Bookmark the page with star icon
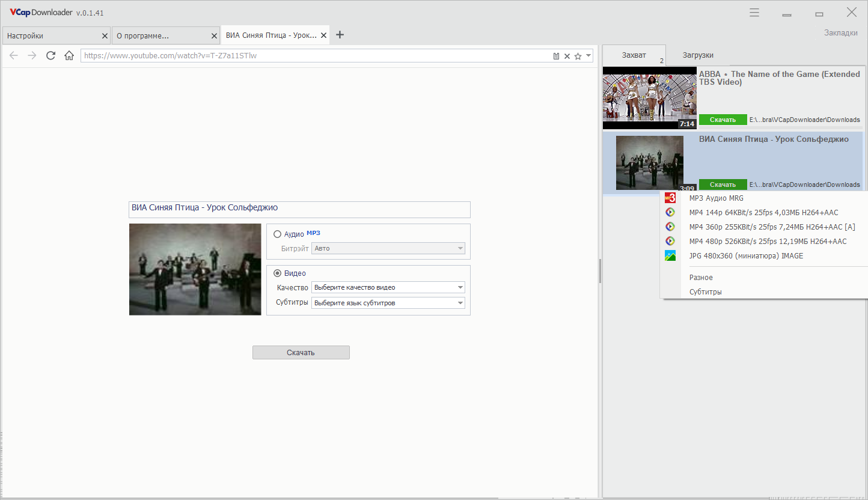The width and height of the screenshot is (868, 500). click(578, 56)
